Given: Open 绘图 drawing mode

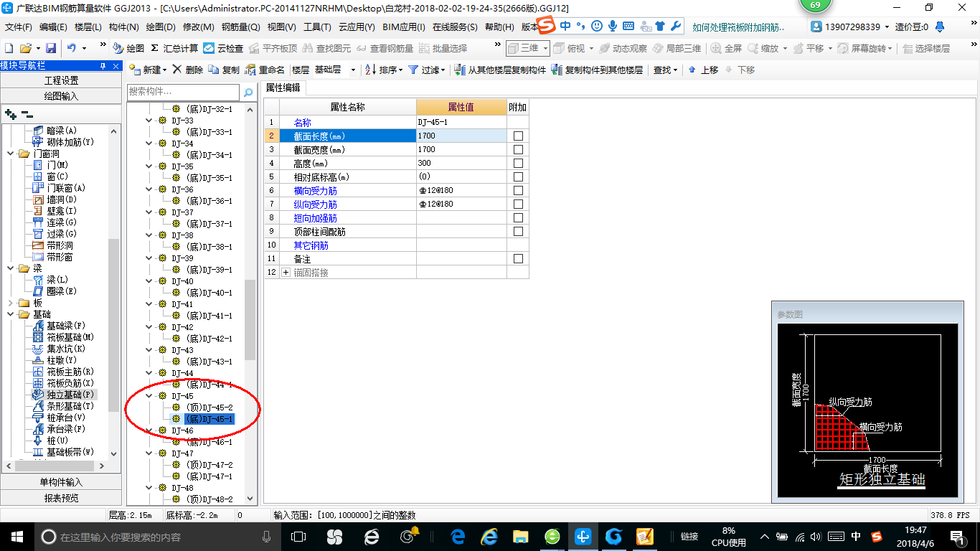Looking at the screenshot, I should (128, 48).
